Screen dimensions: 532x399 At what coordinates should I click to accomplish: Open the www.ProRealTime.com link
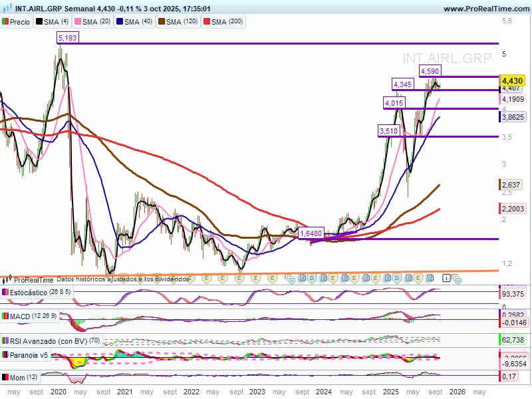pyautogui.click(x=485, y=9)
